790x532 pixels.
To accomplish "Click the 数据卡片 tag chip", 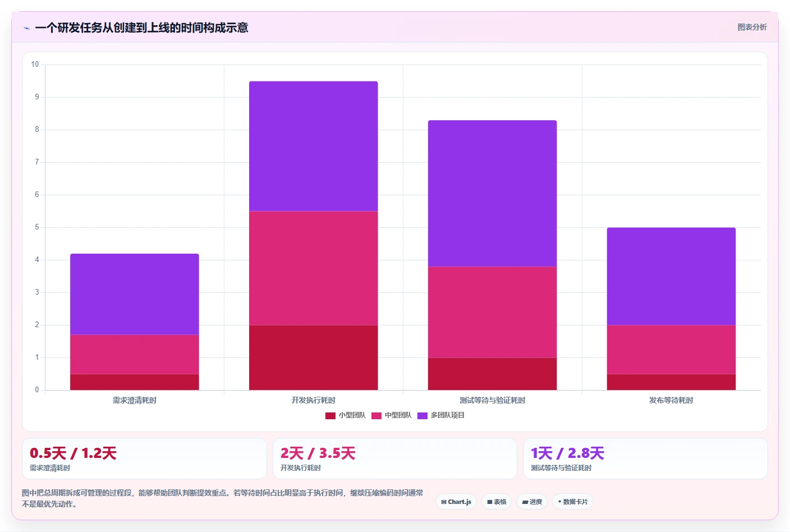I will coord(573,502).
